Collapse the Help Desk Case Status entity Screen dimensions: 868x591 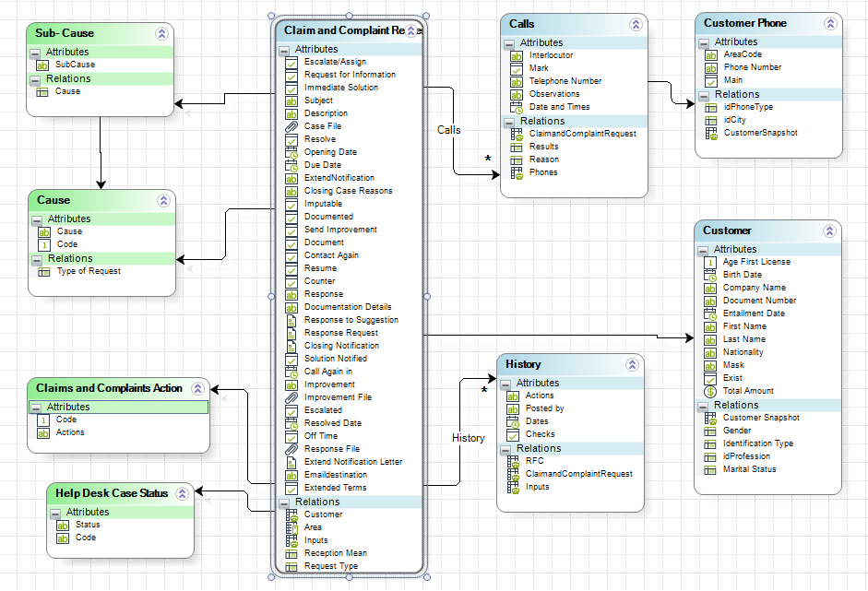pyautogui.click(x=182, y=493)
